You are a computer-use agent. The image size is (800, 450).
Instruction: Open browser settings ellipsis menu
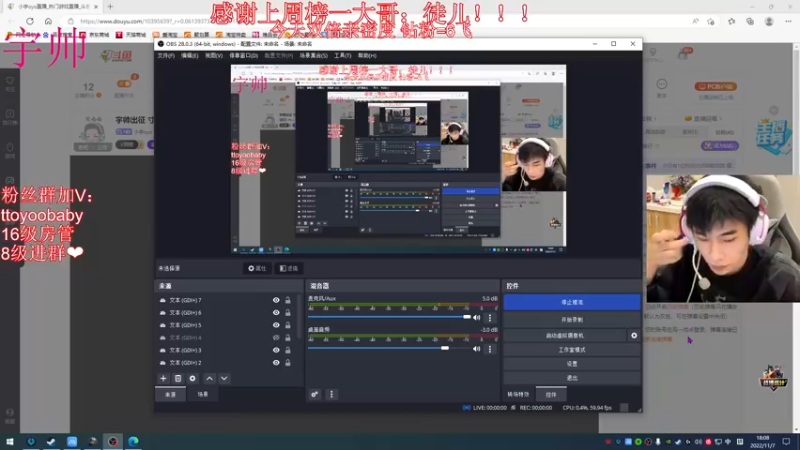[x=788, y=21]
